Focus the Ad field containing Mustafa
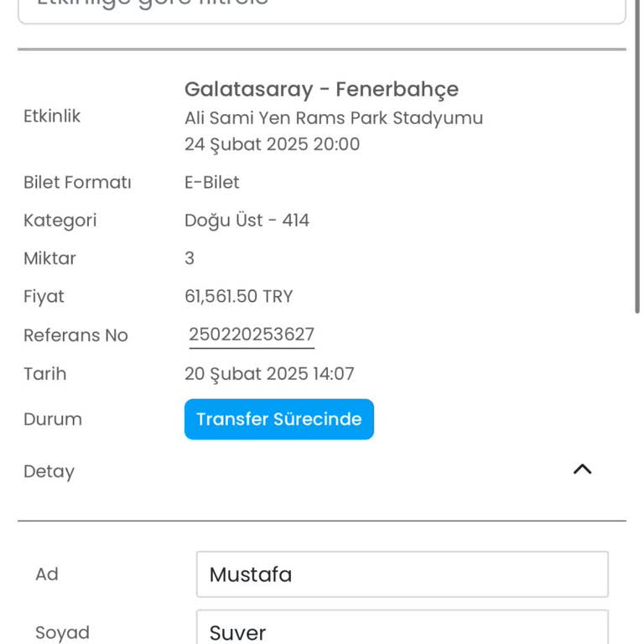 (x=402, y=574)
